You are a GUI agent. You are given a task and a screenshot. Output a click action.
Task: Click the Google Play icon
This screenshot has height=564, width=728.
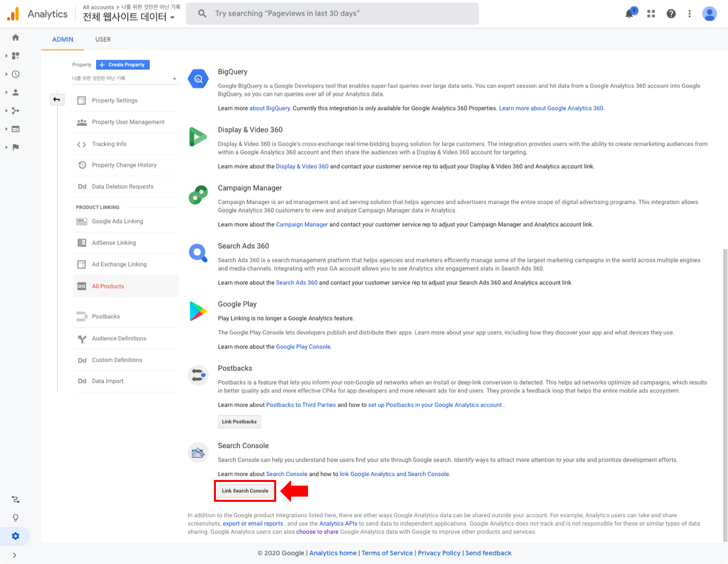tap(198, 311)
